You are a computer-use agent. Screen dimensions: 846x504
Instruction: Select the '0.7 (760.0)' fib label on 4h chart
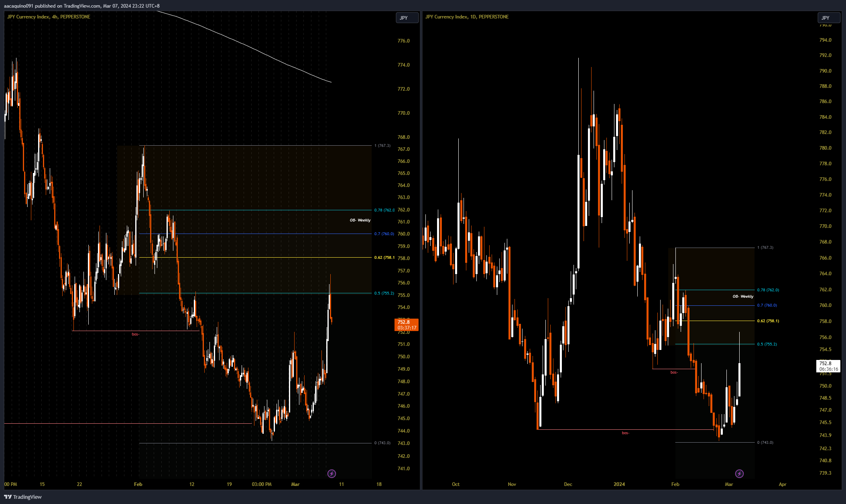click(x=384, y=234)
